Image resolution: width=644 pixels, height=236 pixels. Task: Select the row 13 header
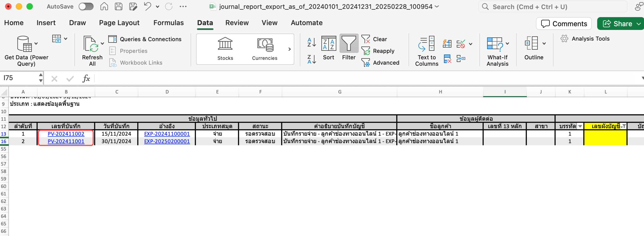pyautogui.click(x=4, y=134)
